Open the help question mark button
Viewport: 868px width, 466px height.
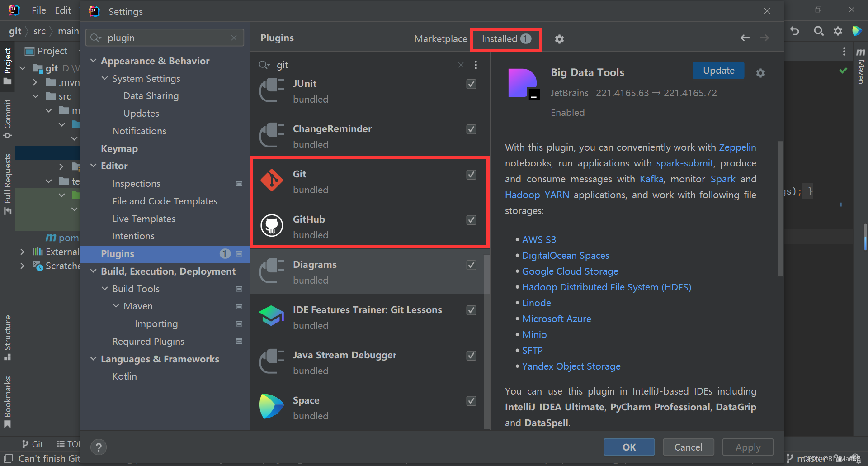pos(99,447)
